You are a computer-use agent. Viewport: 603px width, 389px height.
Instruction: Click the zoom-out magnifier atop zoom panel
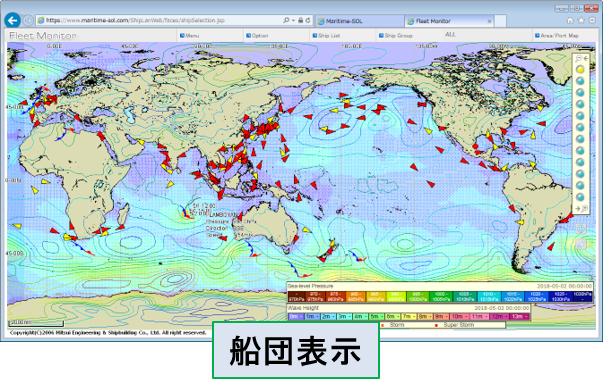coord(578,58)
